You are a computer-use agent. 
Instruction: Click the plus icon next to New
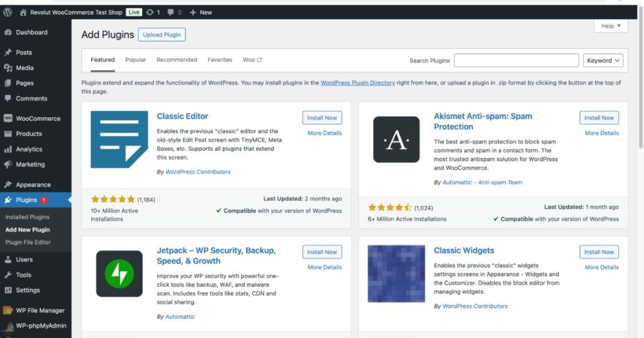pos(192,13)
